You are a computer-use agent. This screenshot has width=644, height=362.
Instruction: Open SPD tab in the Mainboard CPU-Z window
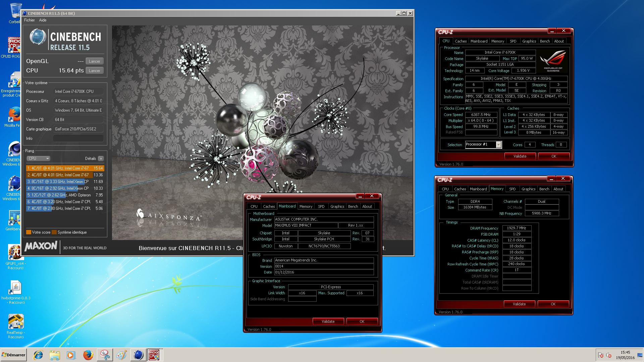point(321,206)
